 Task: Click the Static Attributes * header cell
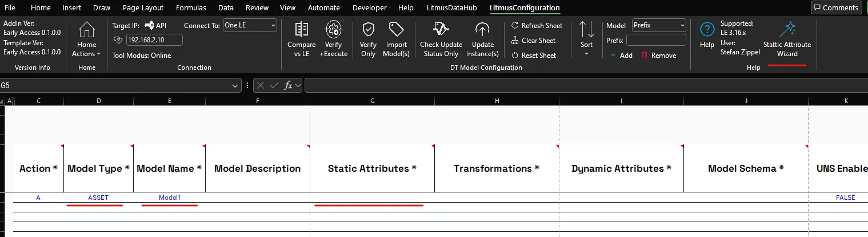click(x=373, y=168)
